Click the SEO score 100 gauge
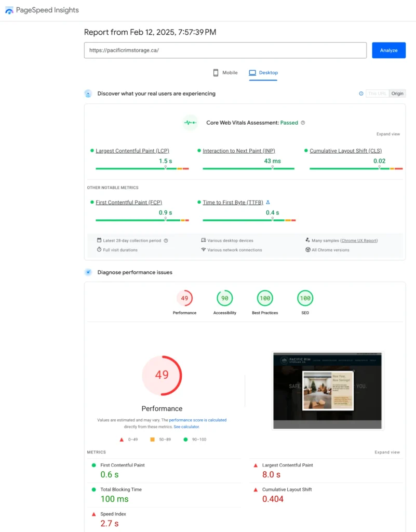The height and width of the screenshot is (532, 416). [305, 298]
